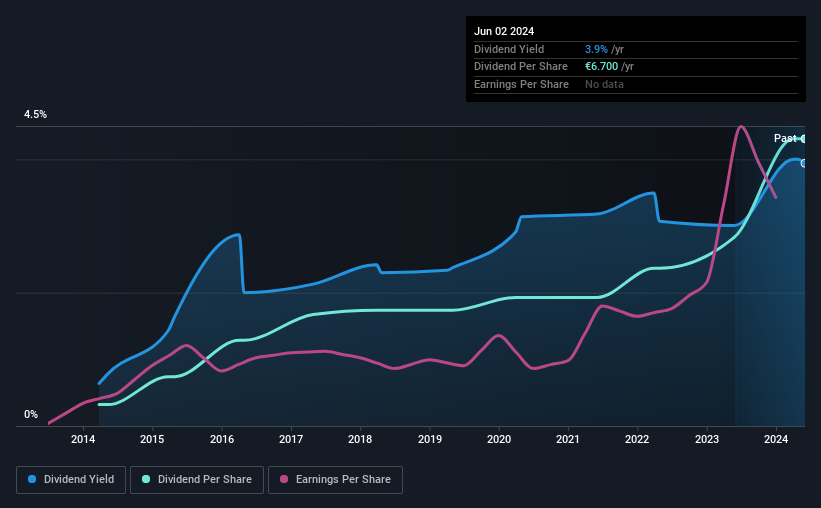
Task: Click the 3.9% Dividend Yield tooltip value
Action: (596, 49)
